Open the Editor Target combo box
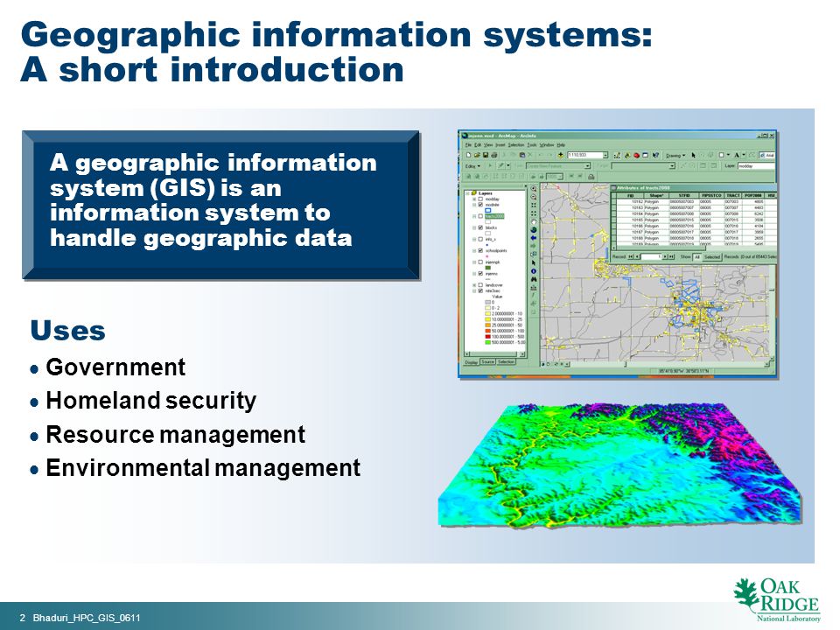The image size is (840, 630). coord(643,166)
